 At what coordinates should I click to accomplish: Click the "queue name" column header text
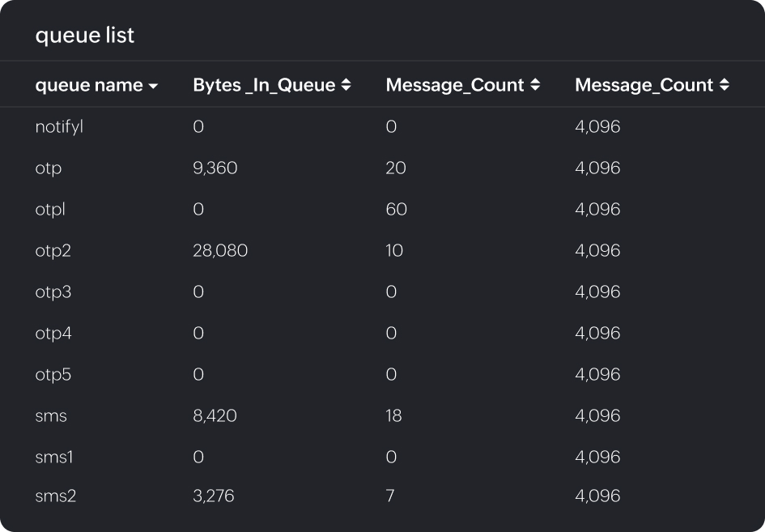click(x=89, y=85)
